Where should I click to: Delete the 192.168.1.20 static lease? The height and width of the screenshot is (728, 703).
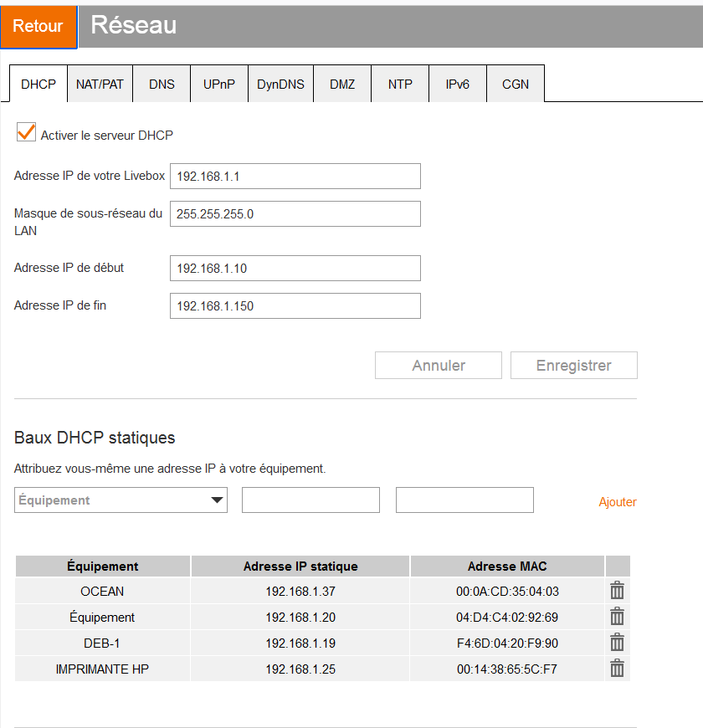[x=617, y=617]
